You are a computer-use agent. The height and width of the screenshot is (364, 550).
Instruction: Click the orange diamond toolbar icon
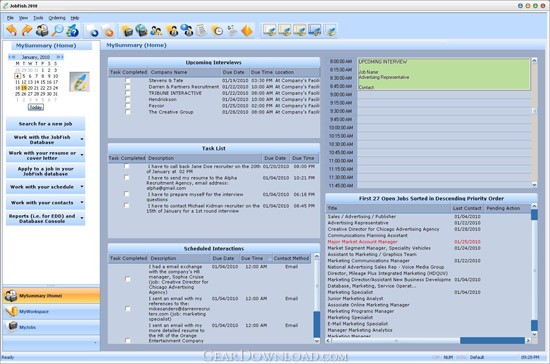pyautogui.click(x=247, y=31)
